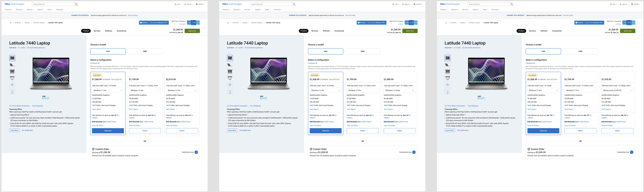Open the Support nav menu in the right page
644x192 pixels.
[x=476, y=10]
